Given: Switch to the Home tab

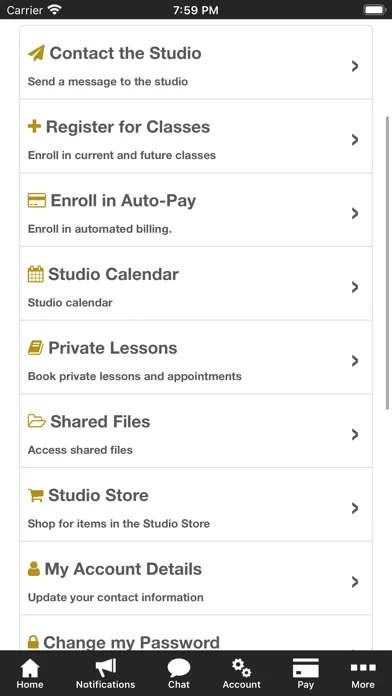Looking at the screenshot, I should (x=30, y=674).
